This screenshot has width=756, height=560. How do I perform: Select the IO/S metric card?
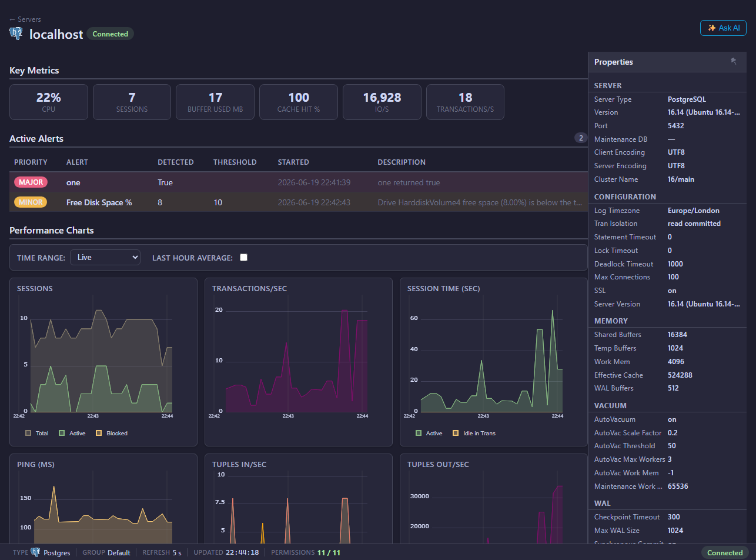tap(382, 102)
